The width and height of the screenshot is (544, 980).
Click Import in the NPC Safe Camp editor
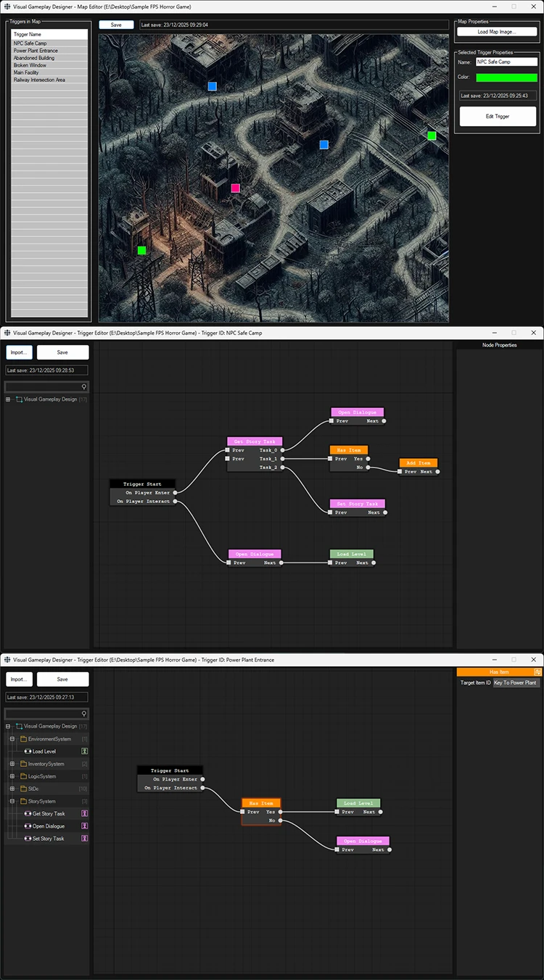click(x=19, y=352)
